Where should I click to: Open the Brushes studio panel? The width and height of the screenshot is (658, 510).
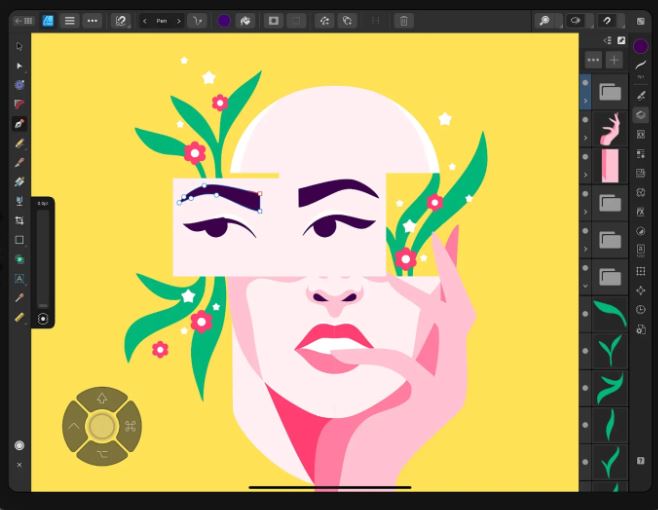click(640, 96)
